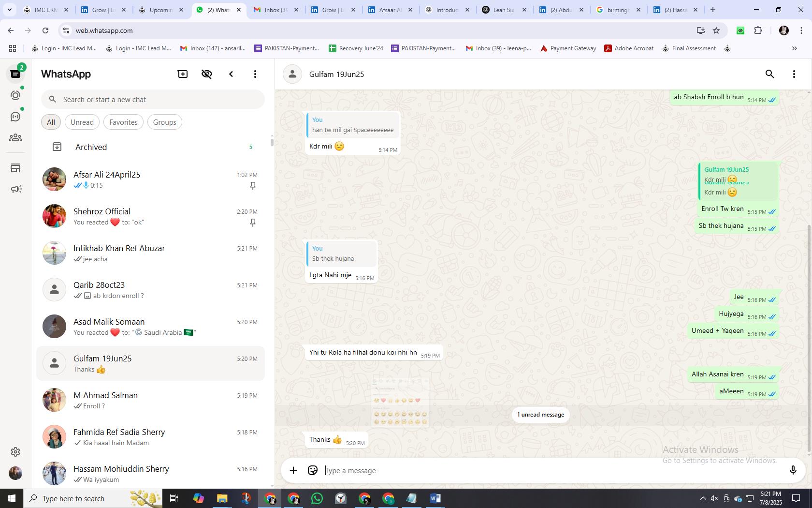Search within Gulfam 19Jun25 conversation
812x508 pixels.
click(x=770, y=74)
